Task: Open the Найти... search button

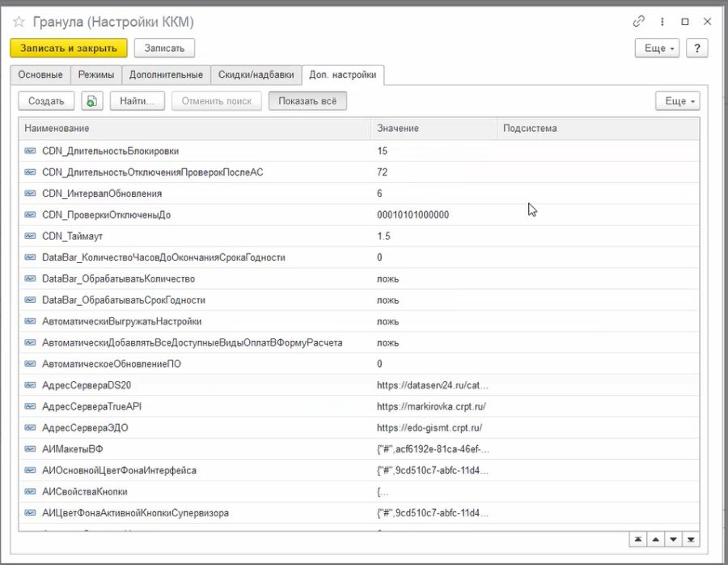Action: (138, 101)
